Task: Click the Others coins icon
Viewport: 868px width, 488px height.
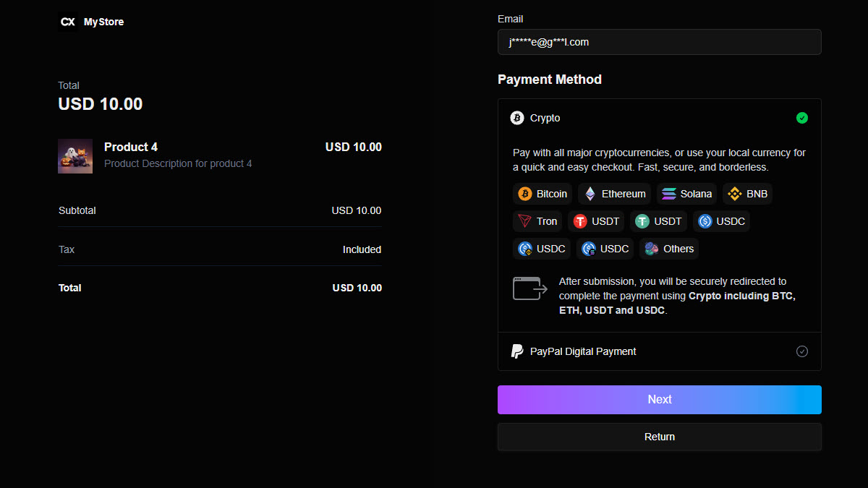Action: 652,249
